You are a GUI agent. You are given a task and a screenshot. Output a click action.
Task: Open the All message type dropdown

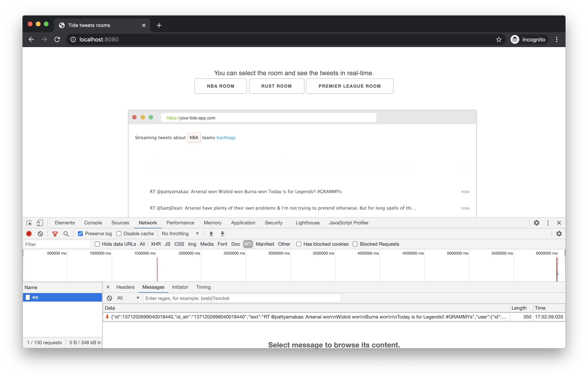point(128,298)
